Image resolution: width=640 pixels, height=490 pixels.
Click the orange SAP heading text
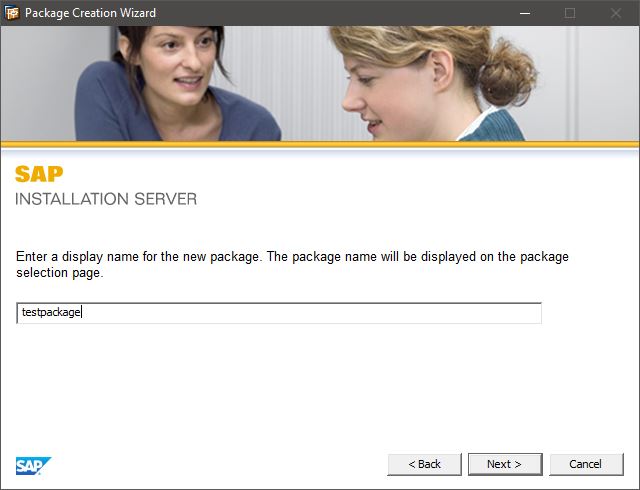pyautogui.click(x=39, y=174)
